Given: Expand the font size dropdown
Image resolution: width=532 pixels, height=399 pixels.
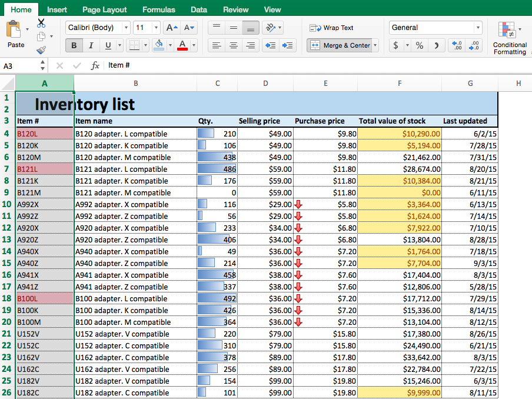Looking at the screenshot, I should coord(156,28).
